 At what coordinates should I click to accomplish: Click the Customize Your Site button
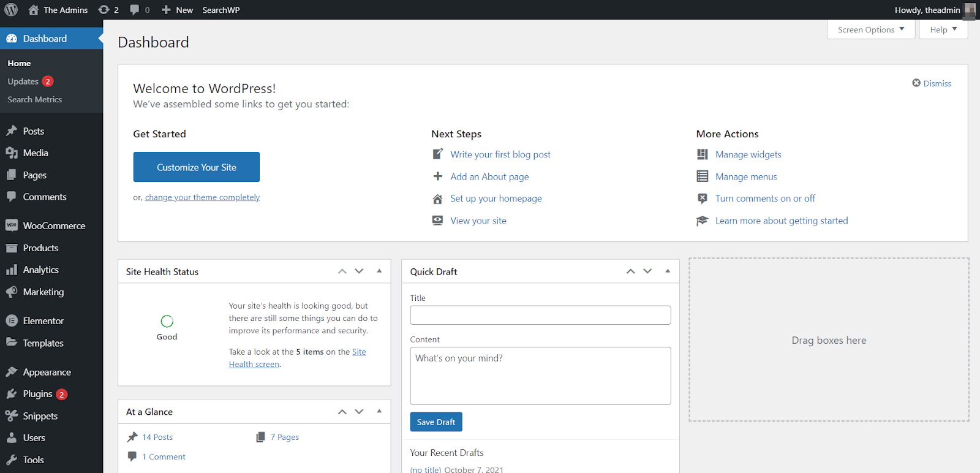(x=196, y=167)
